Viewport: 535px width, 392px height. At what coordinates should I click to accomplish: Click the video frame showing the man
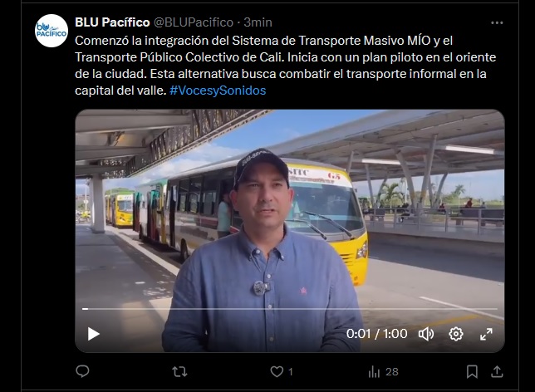click(x=290, y=231)
